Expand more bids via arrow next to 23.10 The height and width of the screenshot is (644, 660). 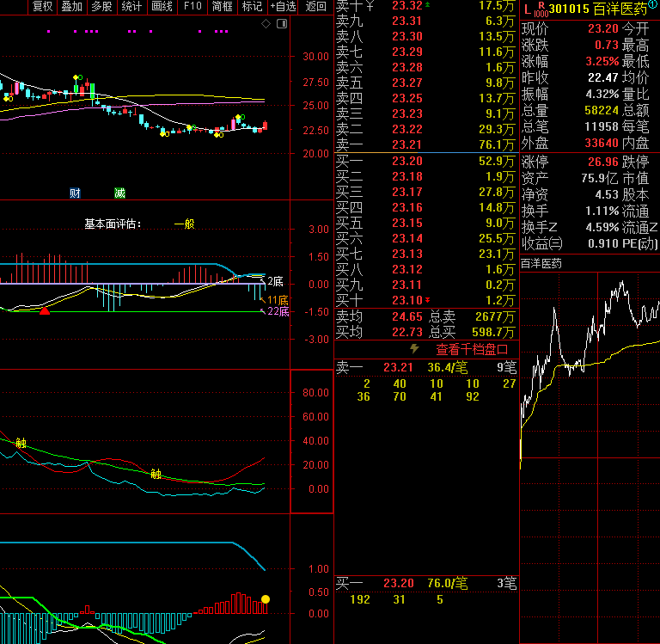(x=429, y=299)
